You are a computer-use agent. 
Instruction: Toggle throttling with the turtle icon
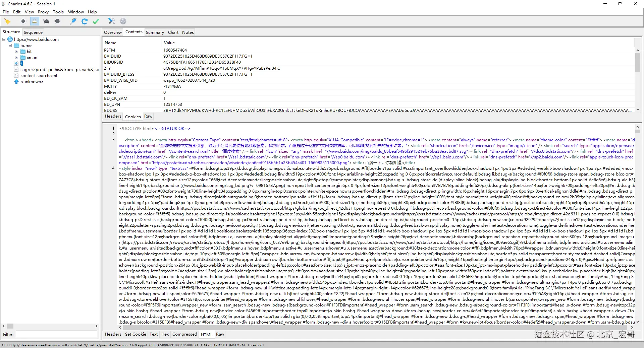tap(46, 21)
